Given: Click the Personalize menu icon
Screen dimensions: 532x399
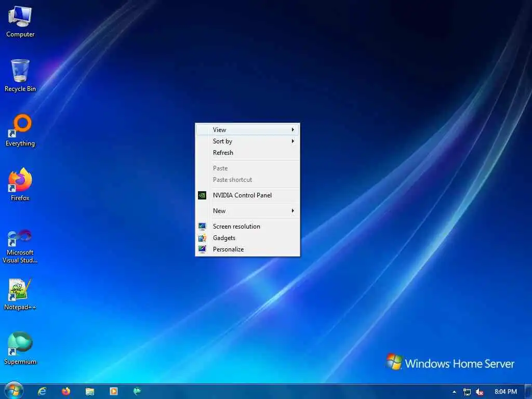Looking at the screenshot, I should tap(202, 249).
